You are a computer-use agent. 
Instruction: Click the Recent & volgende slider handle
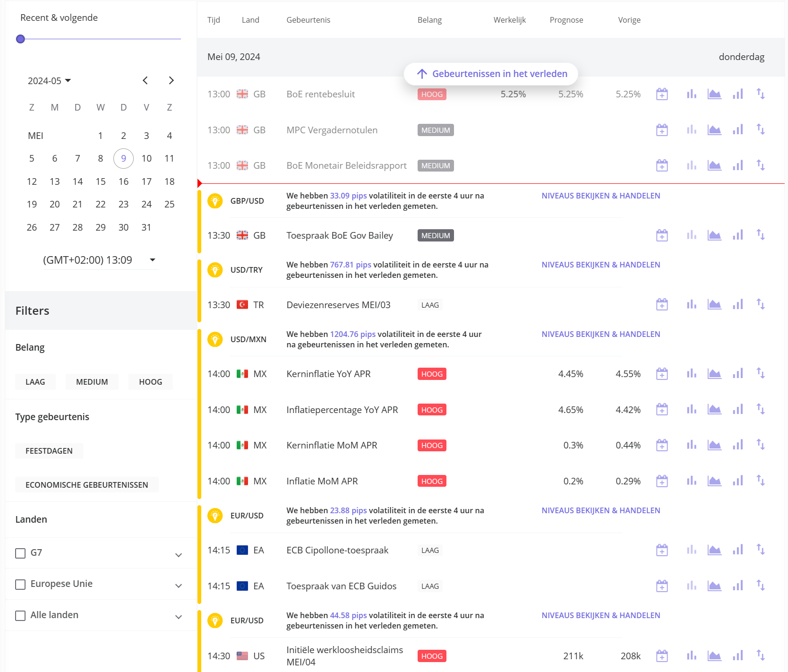tap(20, 39)
